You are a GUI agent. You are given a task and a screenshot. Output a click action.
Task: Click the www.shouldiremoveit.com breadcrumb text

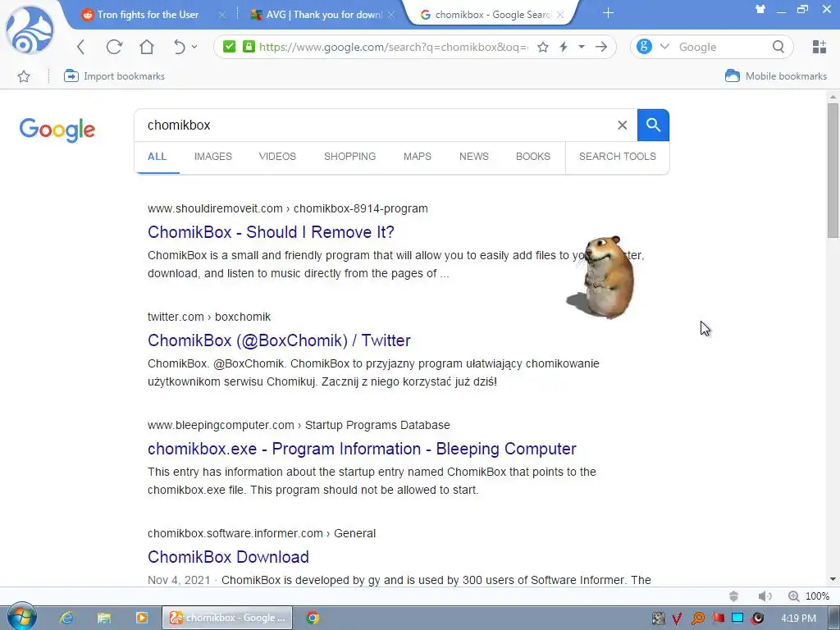pyautogui.click(x=215, y=208)
